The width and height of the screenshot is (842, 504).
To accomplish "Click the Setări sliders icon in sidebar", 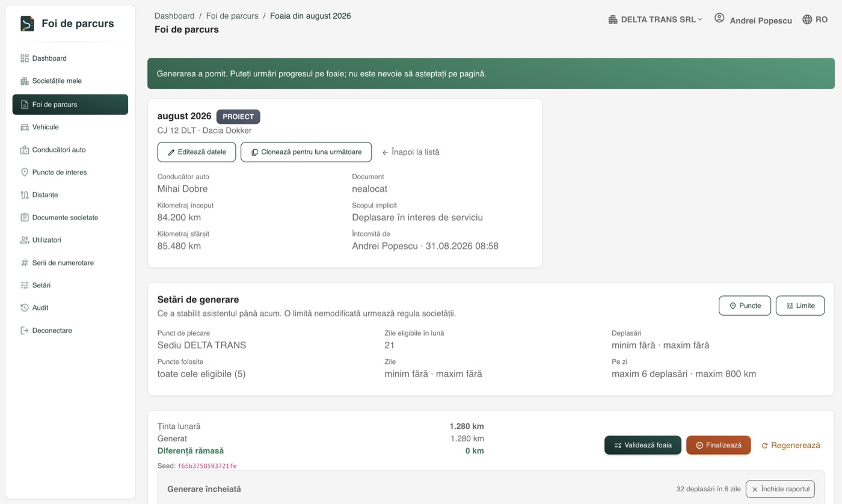I will click(x=25, y=285).
